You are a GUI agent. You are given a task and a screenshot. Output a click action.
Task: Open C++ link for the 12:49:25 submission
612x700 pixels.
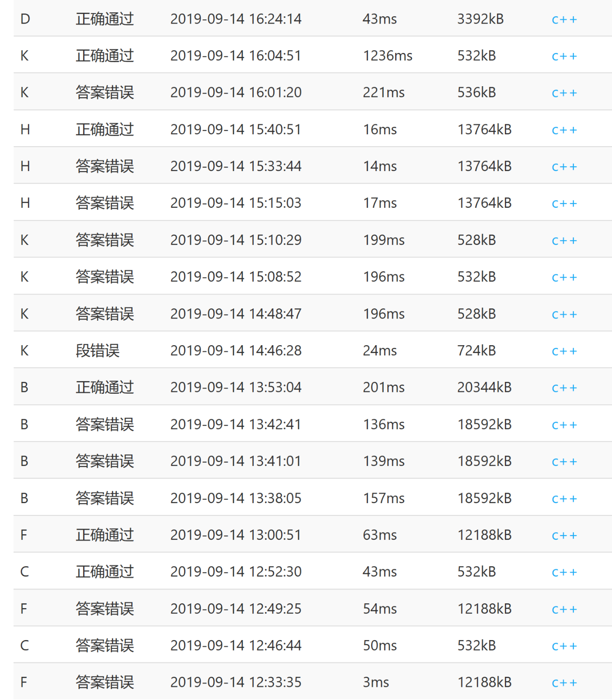[564, 609]
